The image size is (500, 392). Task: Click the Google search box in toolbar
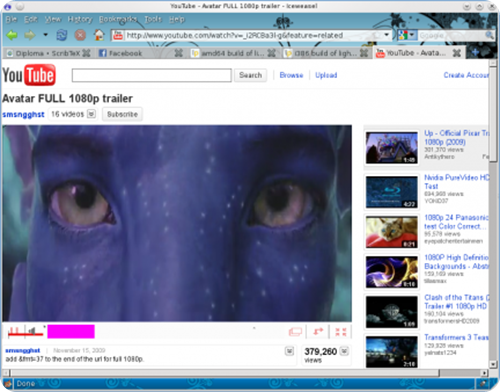point(451,35)
